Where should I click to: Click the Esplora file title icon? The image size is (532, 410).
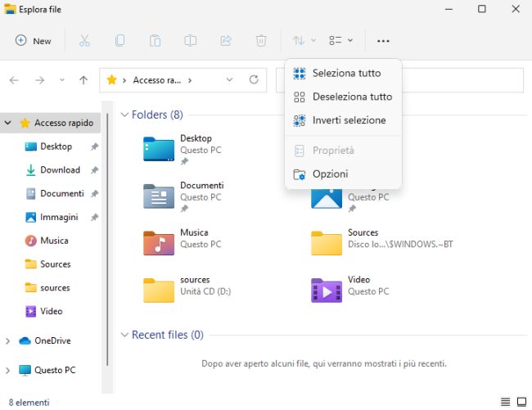[x=10, y=9]
